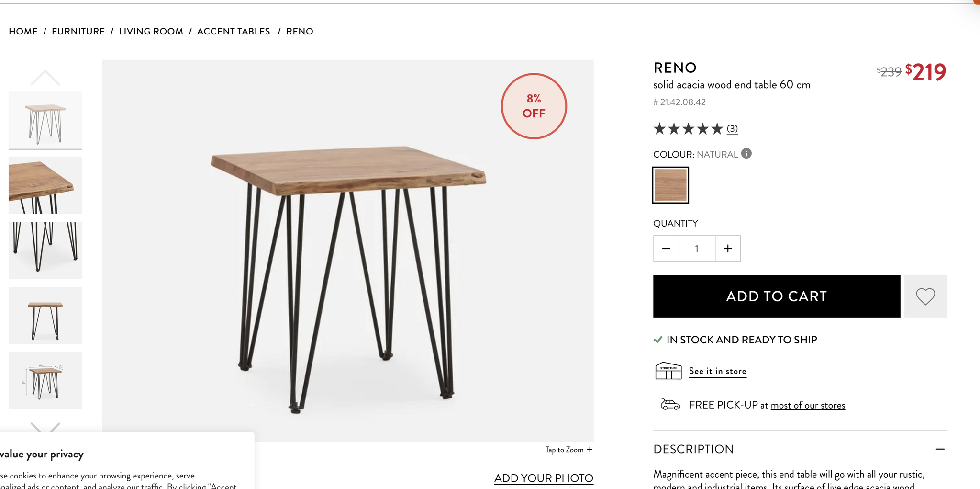Click the Add to Cart button
This screenshot has height=489, width=980.
[x=776, y=296]
